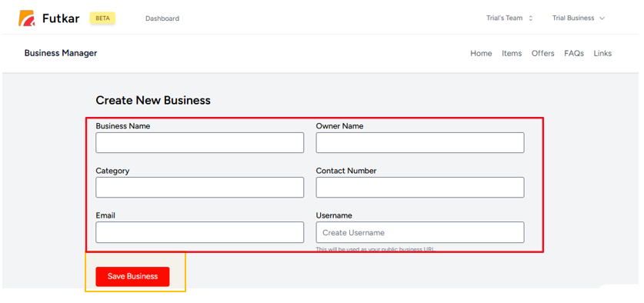Focus the Contact Number field

click(420, 187)
